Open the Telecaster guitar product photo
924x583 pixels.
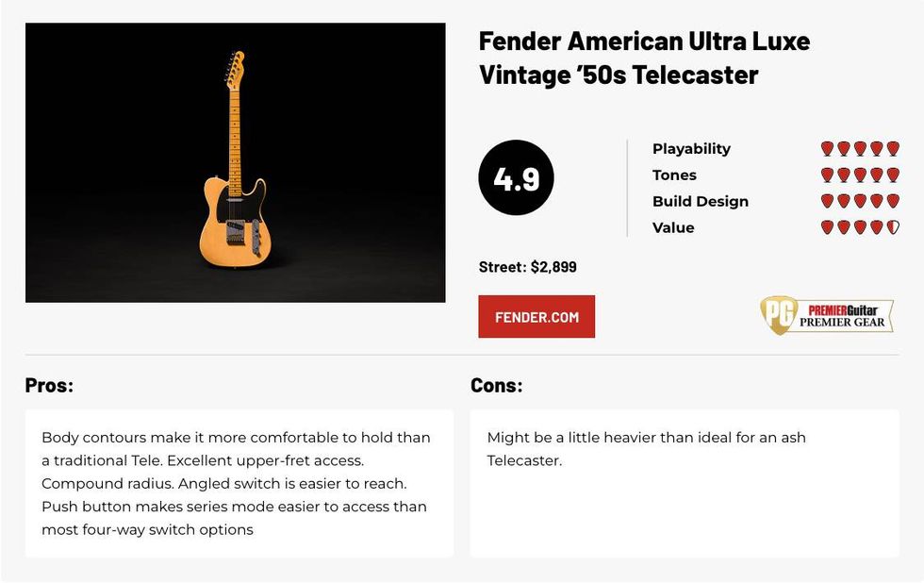coord(235,162)
